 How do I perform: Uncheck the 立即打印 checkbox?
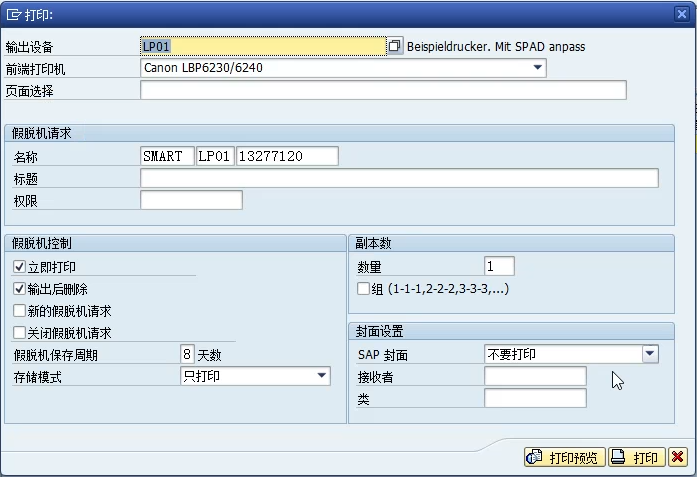click(x=20, y=267)
